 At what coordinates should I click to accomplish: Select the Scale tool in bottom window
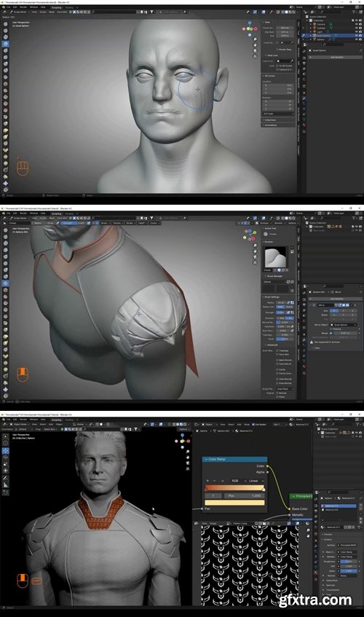[6, 464]
